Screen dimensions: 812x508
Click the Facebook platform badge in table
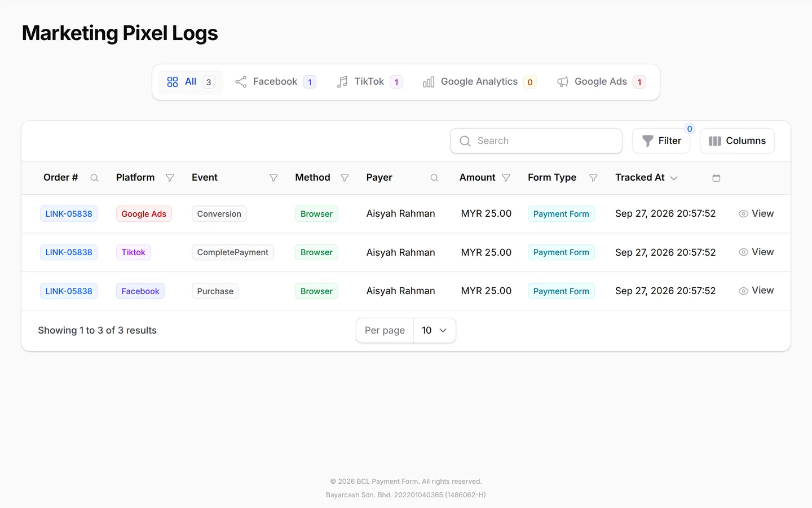coord(140,291)
